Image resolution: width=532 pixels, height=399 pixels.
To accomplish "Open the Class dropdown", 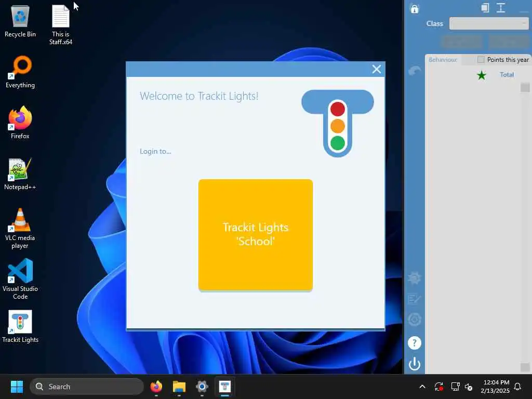I will [488, 23].
